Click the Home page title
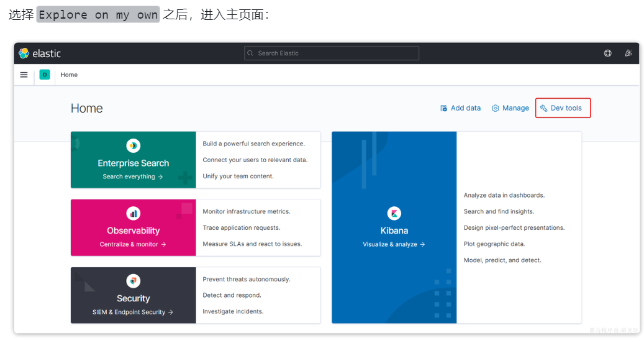The width and height of the screenshot is (644, 343). coord(87,108)
